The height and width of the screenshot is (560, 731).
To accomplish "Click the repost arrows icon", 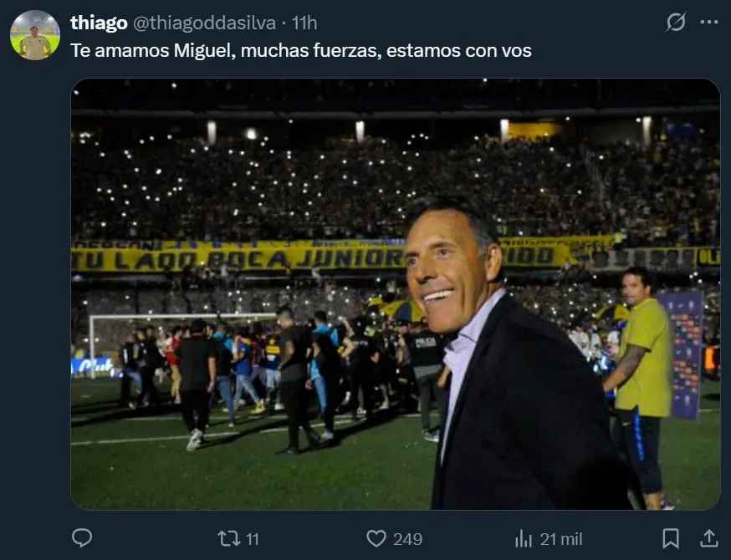I will point(228,538).
